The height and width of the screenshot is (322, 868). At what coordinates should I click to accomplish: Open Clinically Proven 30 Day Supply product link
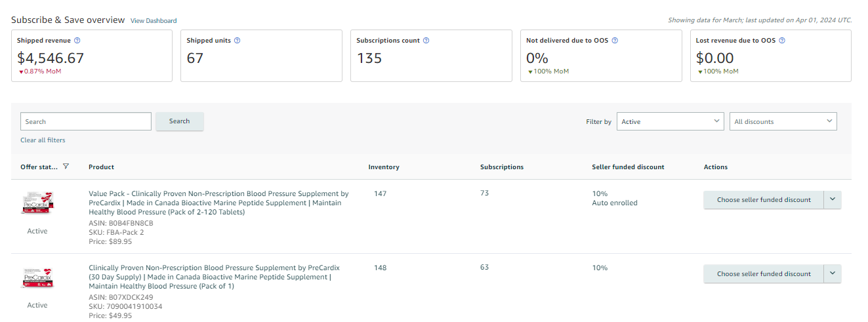pos(214,277)
